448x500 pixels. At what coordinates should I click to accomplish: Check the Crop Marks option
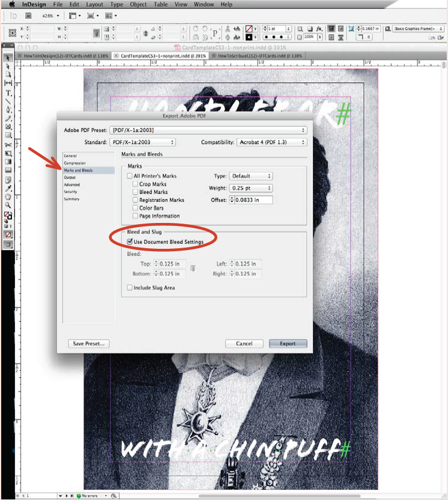(x=135, y=184)
